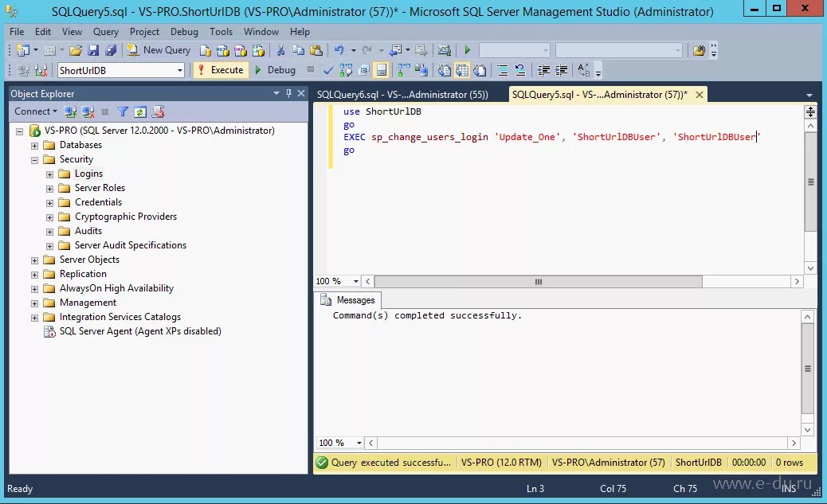Toggle Results to Grid mode
Viewport: 827px width, 504px height.
tap(461, 70)
